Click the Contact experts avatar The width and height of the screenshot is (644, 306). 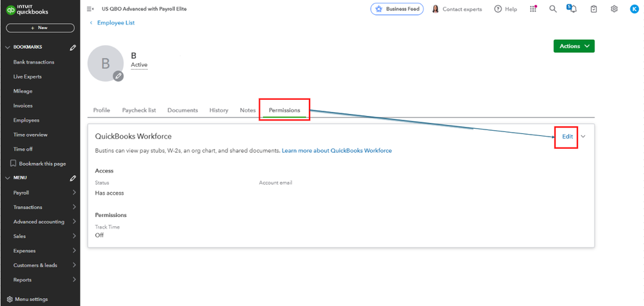(x=435, y=9)
